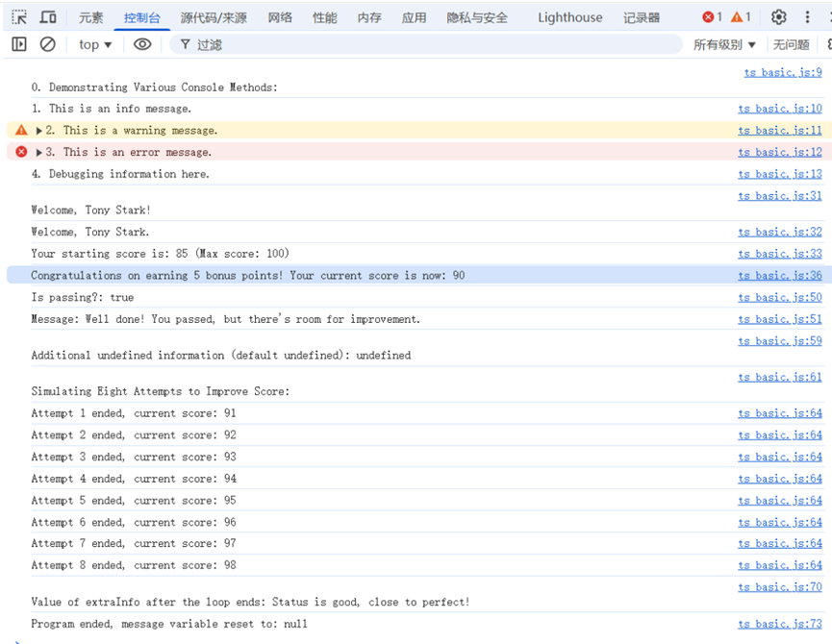Toggle the console sidebar panel

(x=19, y=44)
